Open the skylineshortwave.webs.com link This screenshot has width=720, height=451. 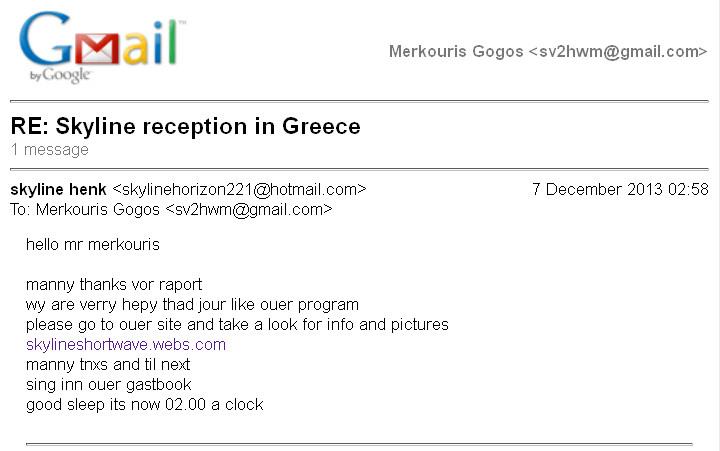click(x=126, y=344)
